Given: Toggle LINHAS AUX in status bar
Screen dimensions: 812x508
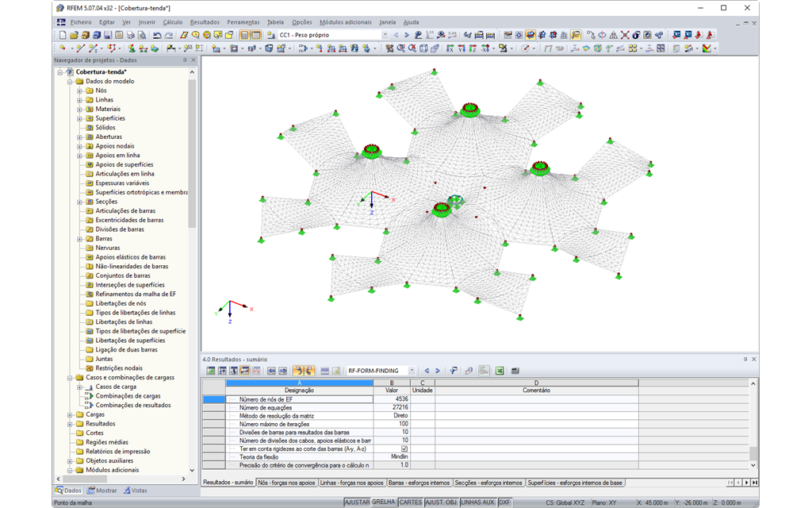Looking at the screenshot, I should point(477,502).
